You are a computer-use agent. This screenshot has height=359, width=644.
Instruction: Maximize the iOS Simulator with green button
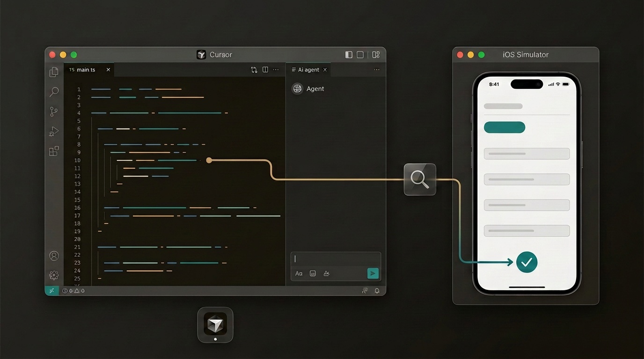point(481,55)
